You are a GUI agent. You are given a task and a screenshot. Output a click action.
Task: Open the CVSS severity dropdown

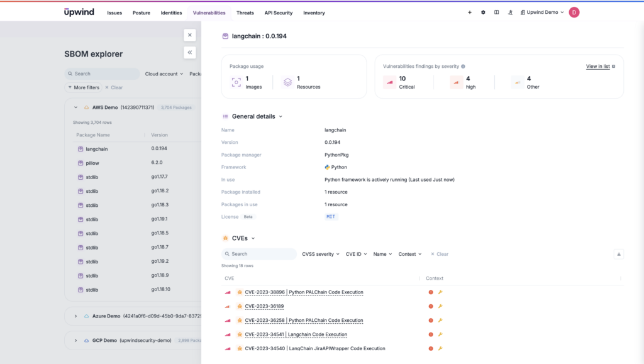click(321, 254)
